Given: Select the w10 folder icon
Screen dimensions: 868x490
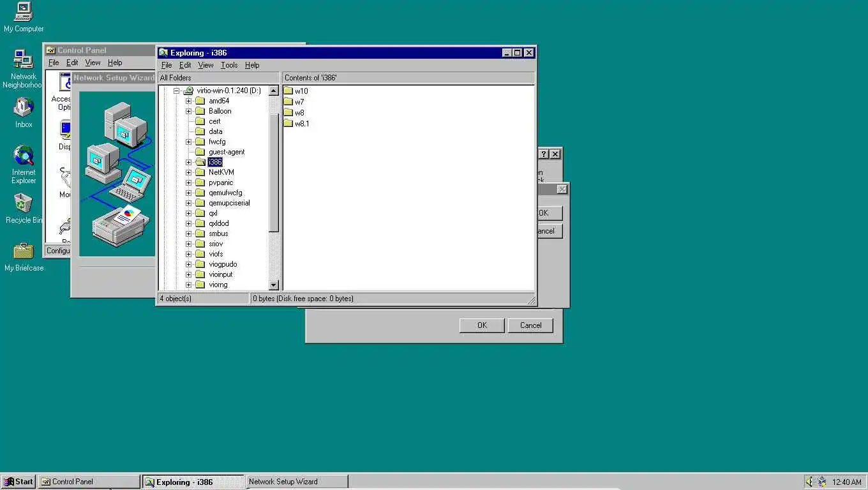Looking at the screenshot, I should pyautogui.click(x=288, y=91).
